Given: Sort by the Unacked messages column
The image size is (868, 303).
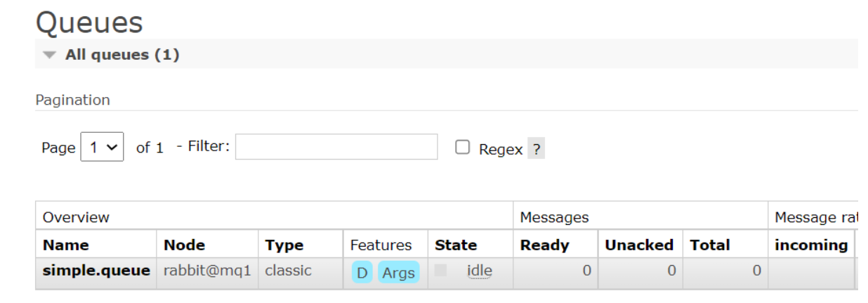Looking at the screenshot, I should [x=639, y=245].
